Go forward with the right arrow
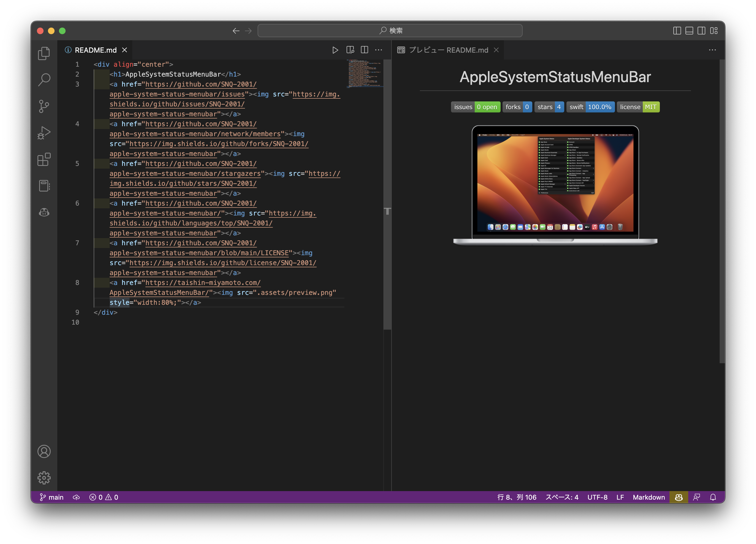The image size is (756, 544). tap(248, 31)
